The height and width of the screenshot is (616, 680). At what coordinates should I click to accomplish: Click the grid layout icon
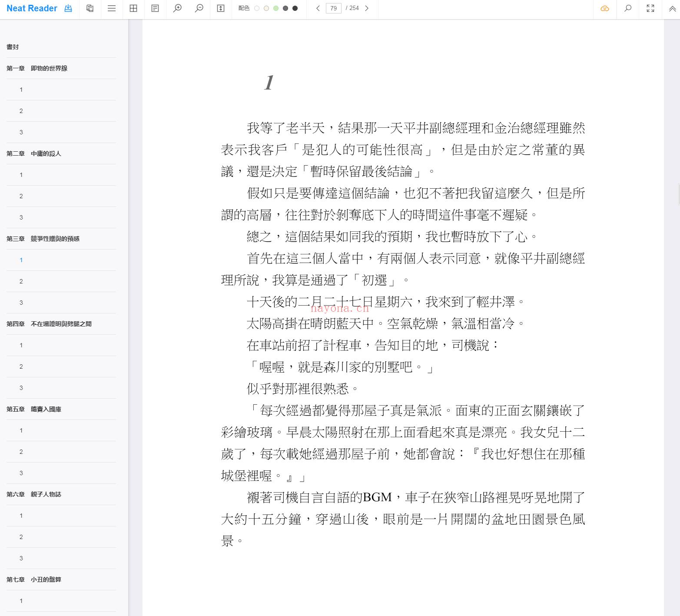133,8
